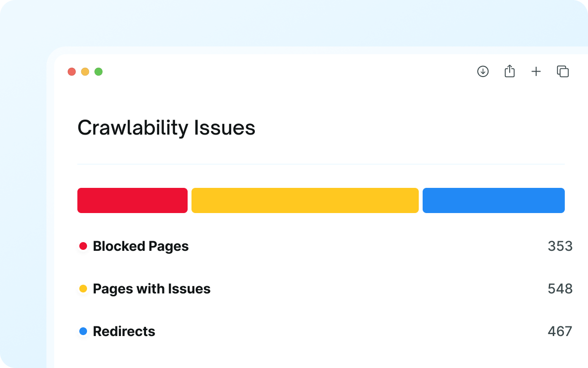Click the green window fullscreen dot
The image size is (588, 368).
99,72
